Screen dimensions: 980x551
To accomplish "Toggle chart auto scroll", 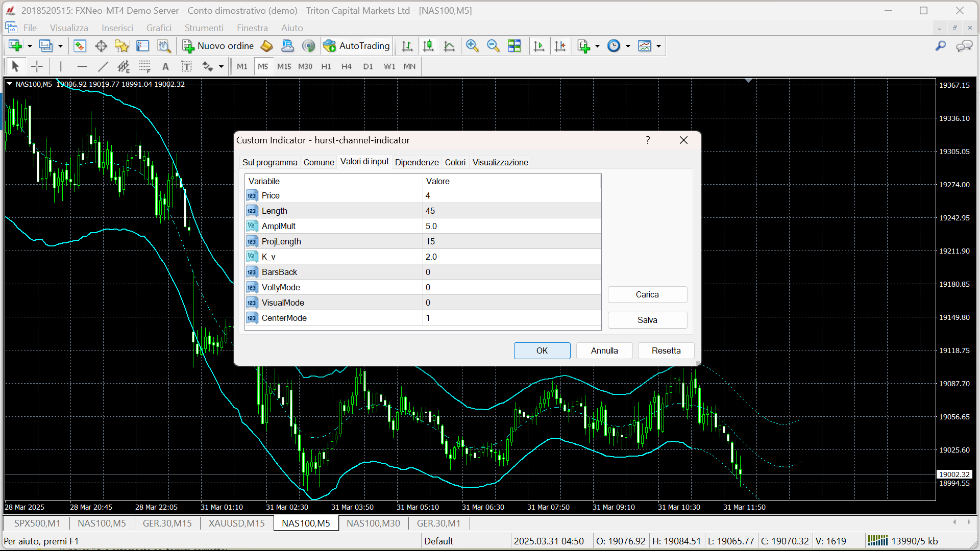I will click(x=538, y=46).
